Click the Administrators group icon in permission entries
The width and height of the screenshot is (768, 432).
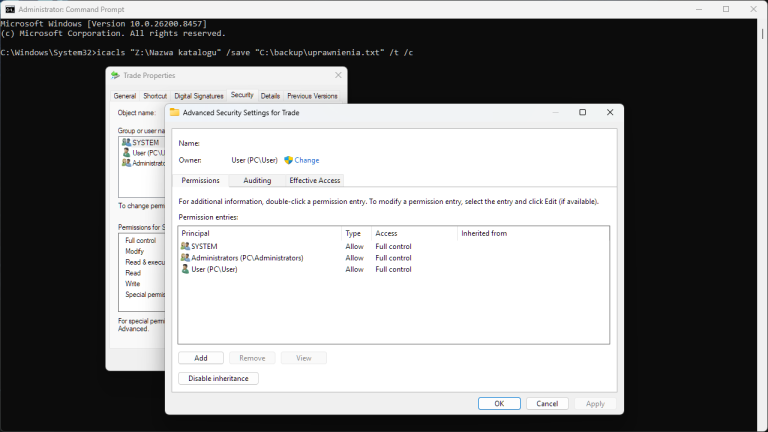(x=185, y=258)
